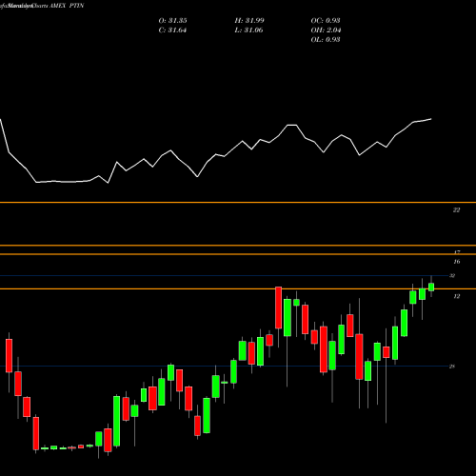Click the 22 level label

(x=456, y=210)
